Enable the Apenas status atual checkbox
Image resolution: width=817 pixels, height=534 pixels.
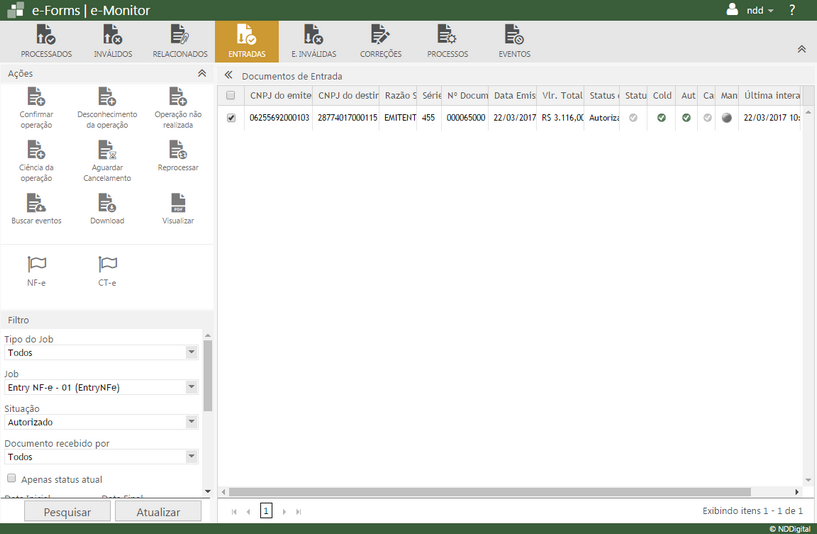[x=12, y=479]
